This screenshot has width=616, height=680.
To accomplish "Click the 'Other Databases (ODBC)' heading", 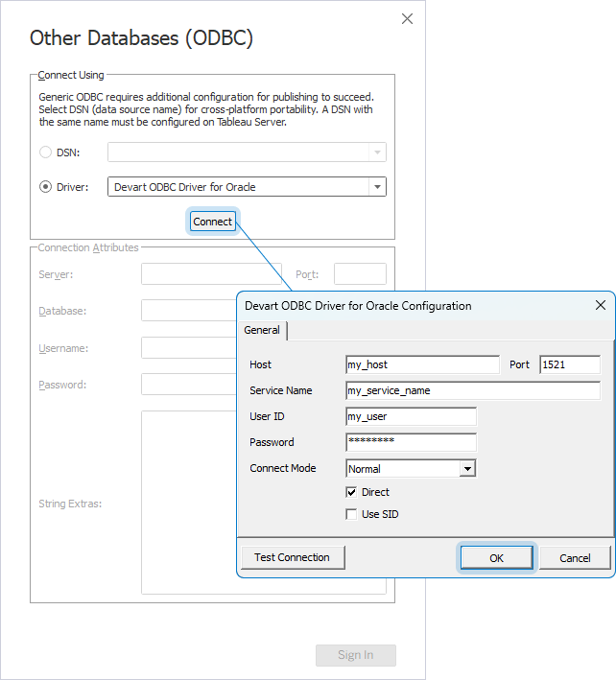I will tap(141, 38).
